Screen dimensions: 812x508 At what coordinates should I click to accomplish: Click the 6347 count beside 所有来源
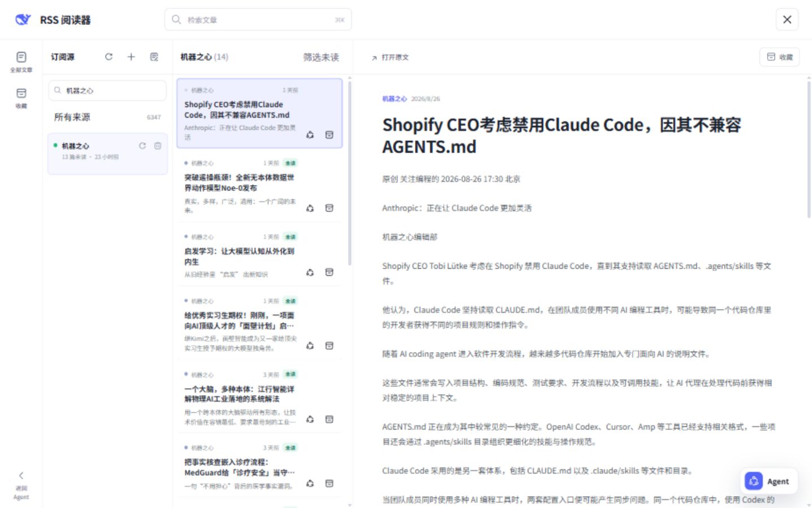pyautogui.click(x=154, y=117)
